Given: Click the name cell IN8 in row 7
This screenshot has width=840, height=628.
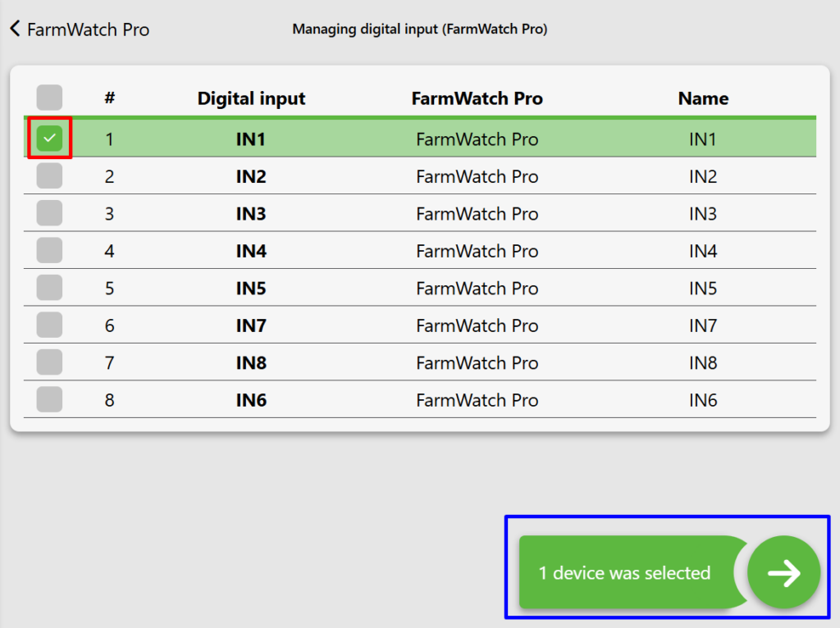Looking at the screenshot, I should (703, 363).
